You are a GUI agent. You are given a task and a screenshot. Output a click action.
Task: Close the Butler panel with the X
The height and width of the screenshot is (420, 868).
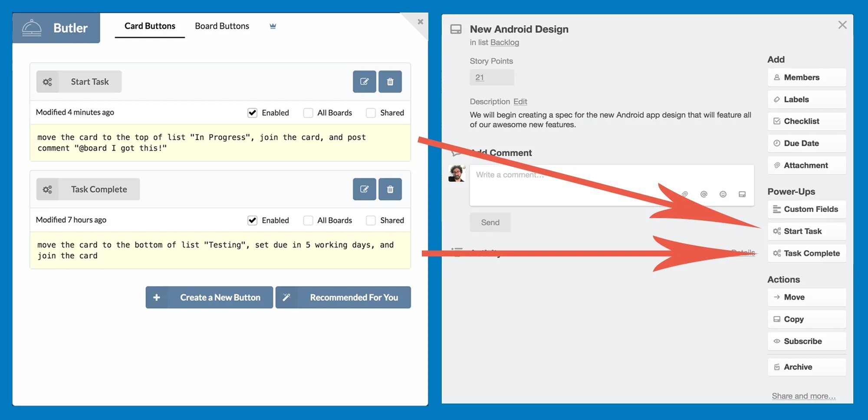pyautogui.click(x=420, y=22)
